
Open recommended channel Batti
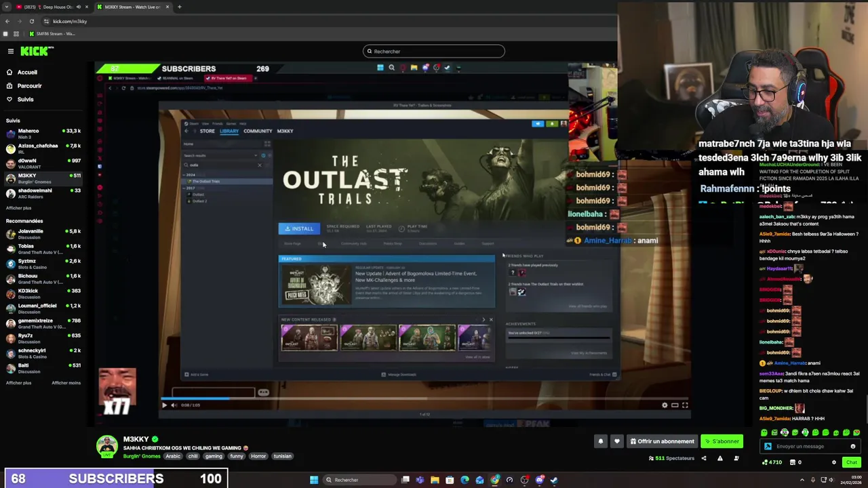point(43,368)
